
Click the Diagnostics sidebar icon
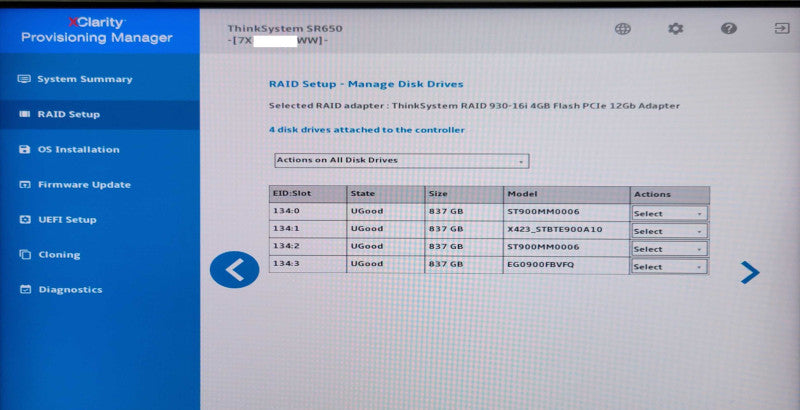[x=25, y=289]
